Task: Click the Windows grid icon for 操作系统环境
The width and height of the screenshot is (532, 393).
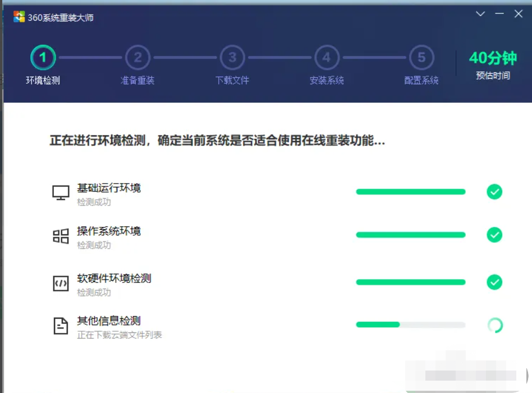Action: 61,236
